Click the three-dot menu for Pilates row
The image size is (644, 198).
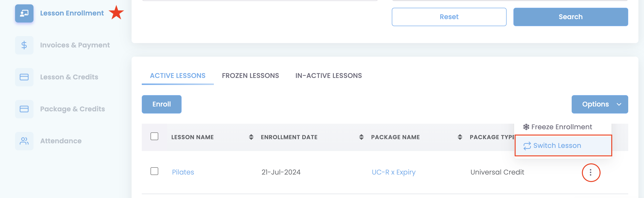pyautogui.click(x=591, y=172)
